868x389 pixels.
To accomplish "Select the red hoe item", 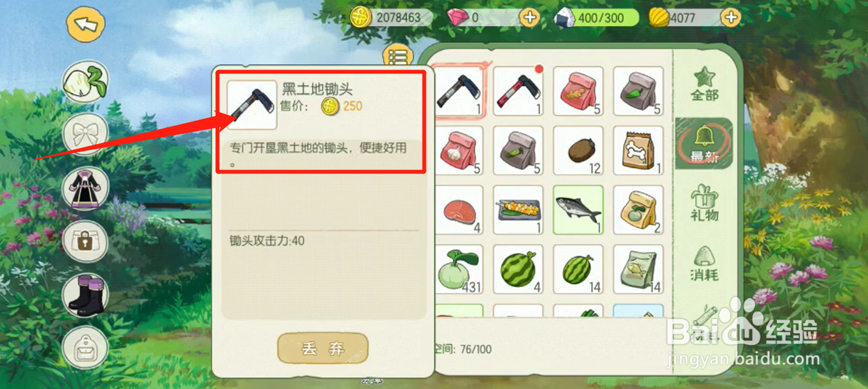I will 518,92.
